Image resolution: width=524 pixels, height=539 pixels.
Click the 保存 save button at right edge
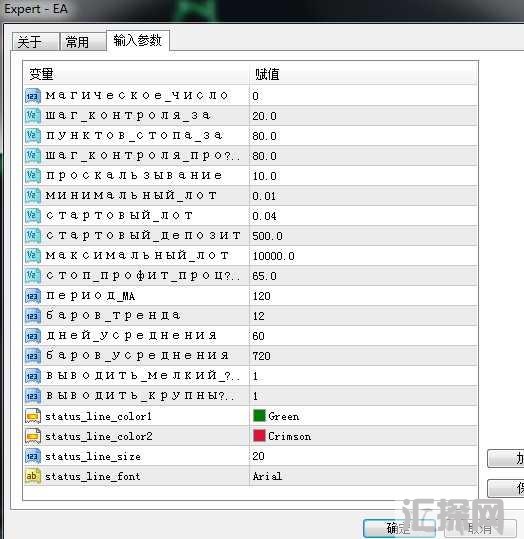tap(506, 488)
